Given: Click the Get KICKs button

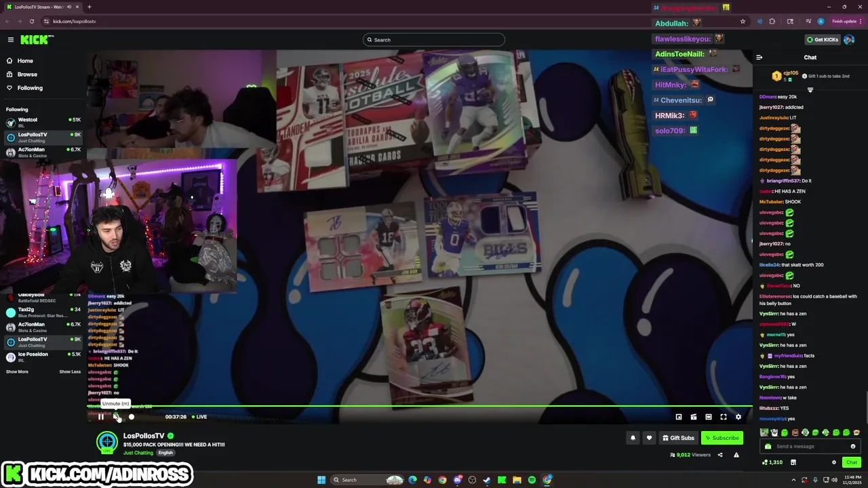Looking at the screenshot, I should click(x=823, y=40).
